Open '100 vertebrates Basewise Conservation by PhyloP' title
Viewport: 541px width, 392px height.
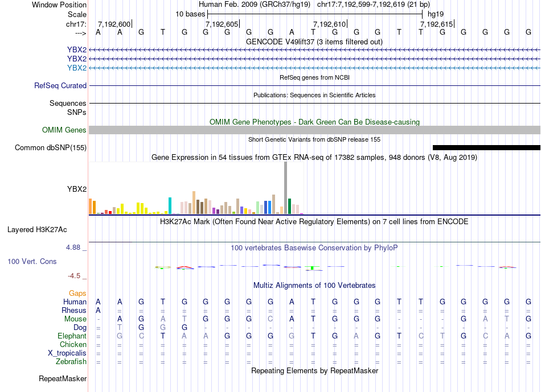314,248
